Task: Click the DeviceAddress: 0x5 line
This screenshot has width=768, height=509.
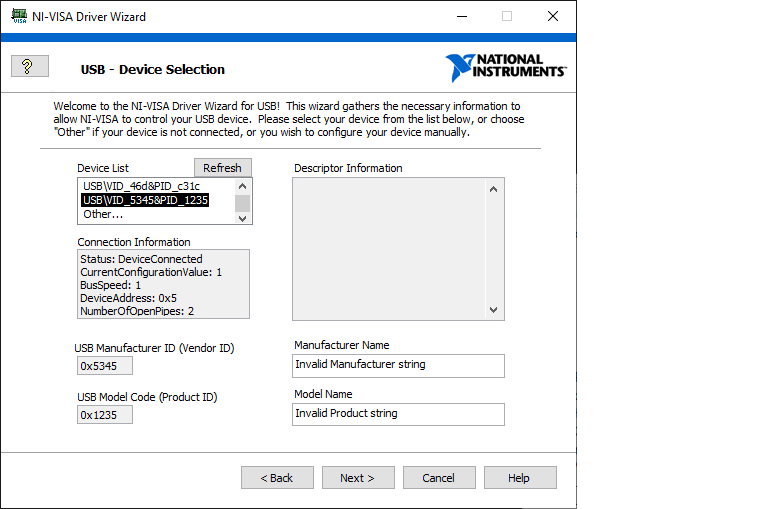Action: (x=128, y=298)
